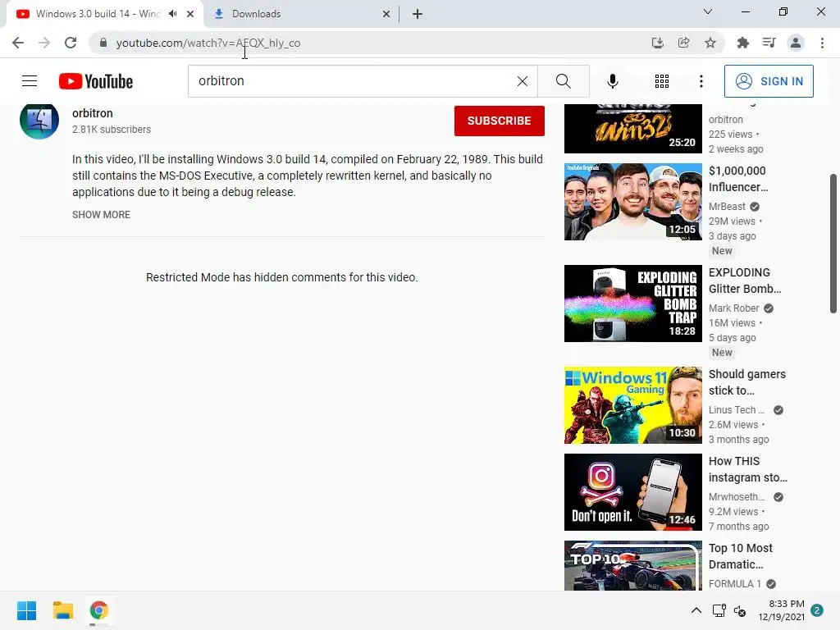The height and width of the screenshot is (630, 840).
Task: Click the 2 weeks ago text
Action: (x=736, y=149)
